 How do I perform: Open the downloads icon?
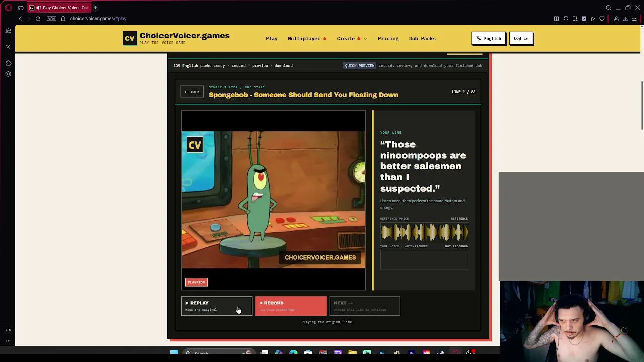625,19
